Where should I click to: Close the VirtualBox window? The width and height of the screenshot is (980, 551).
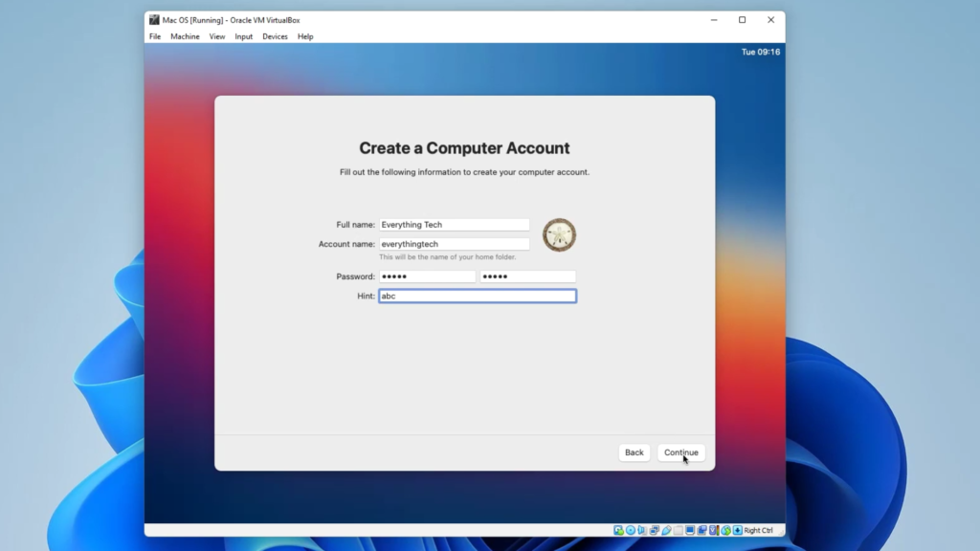coord(770,20)
